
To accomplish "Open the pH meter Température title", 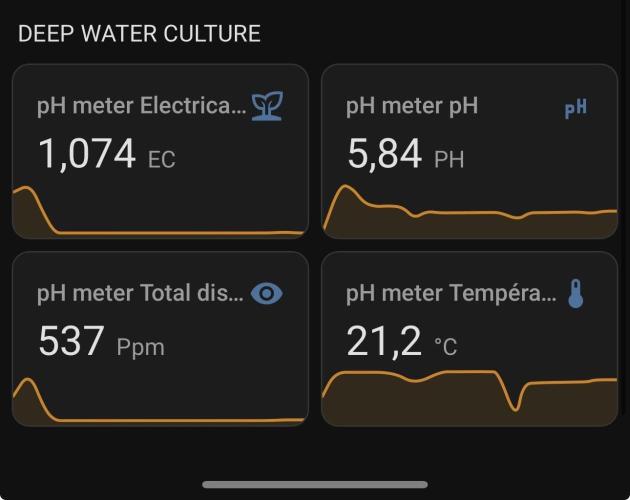I will pos(450,293).
